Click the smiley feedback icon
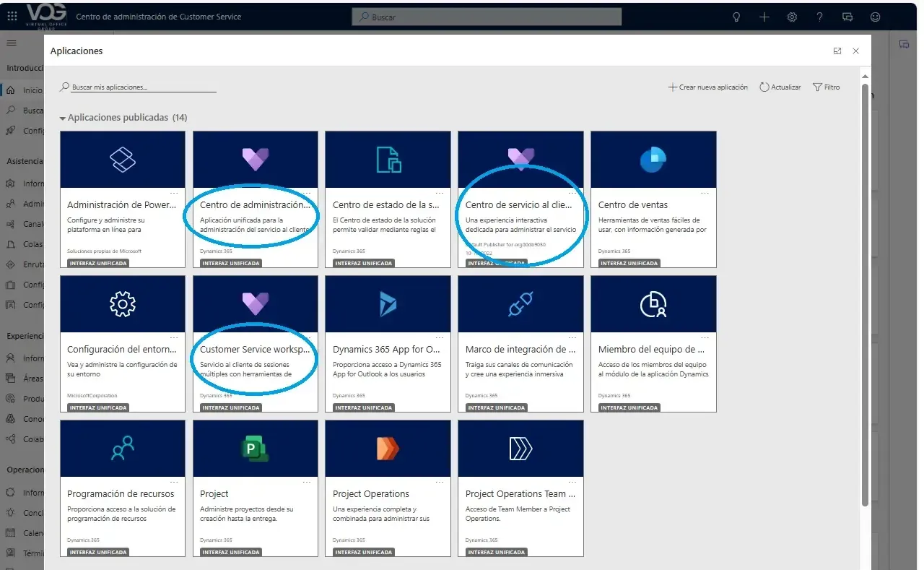 pos(875,17)
